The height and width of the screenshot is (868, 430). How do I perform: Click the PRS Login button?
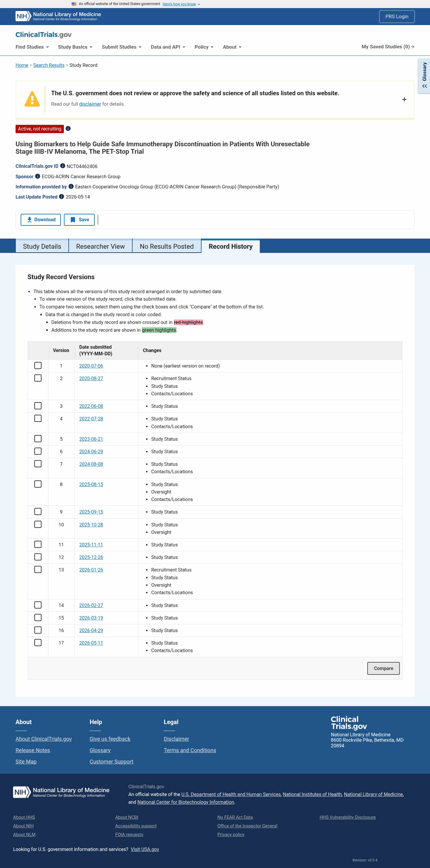click(397, 16)
